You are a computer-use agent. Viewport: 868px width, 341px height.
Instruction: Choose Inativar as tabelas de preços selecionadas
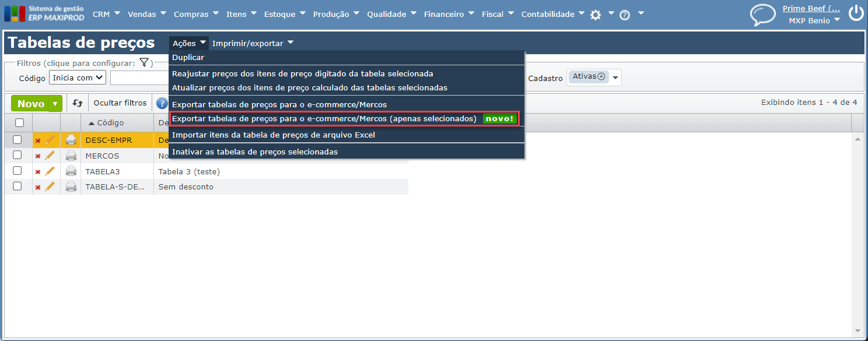(x=347, y=152)
